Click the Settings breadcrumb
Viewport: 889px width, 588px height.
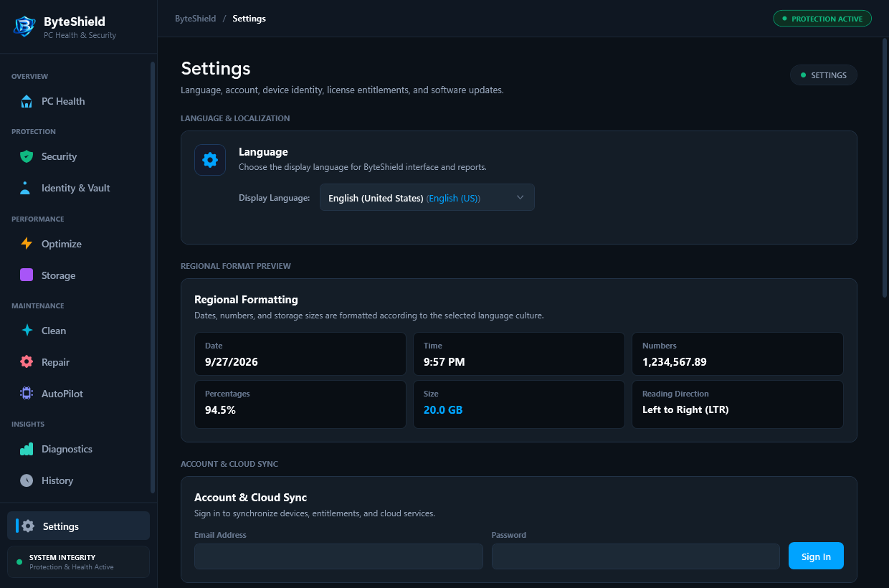point(249,19)
